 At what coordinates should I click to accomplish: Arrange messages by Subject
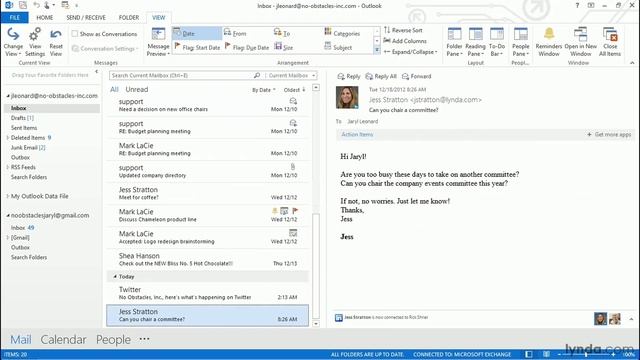[x=338, y=47]
